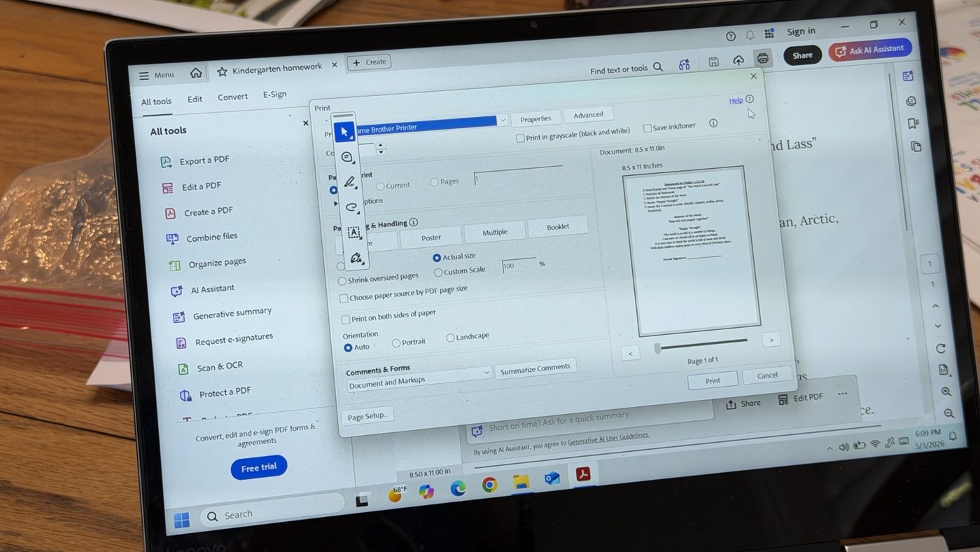Select Shrink oversized pages radio button
The height and width of the screenshot is (552, 980).
point(342,281)
